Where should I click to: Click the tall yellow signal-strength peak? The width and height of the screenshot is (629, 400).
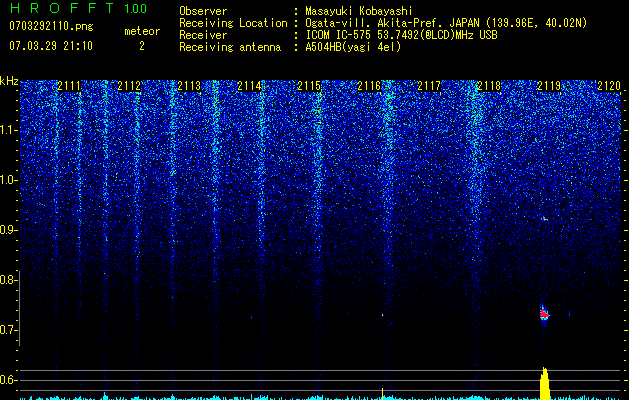[544, 384]
